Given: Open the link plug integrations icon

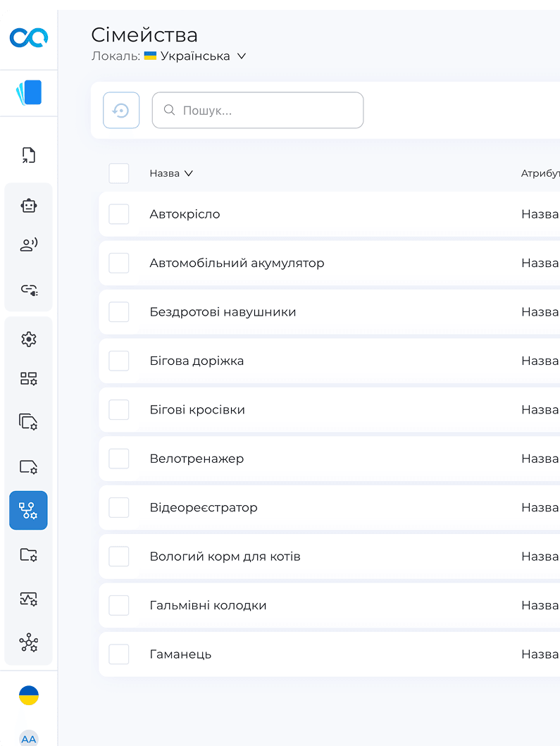Looking at the screenshot, I should (x=29, y=290).
